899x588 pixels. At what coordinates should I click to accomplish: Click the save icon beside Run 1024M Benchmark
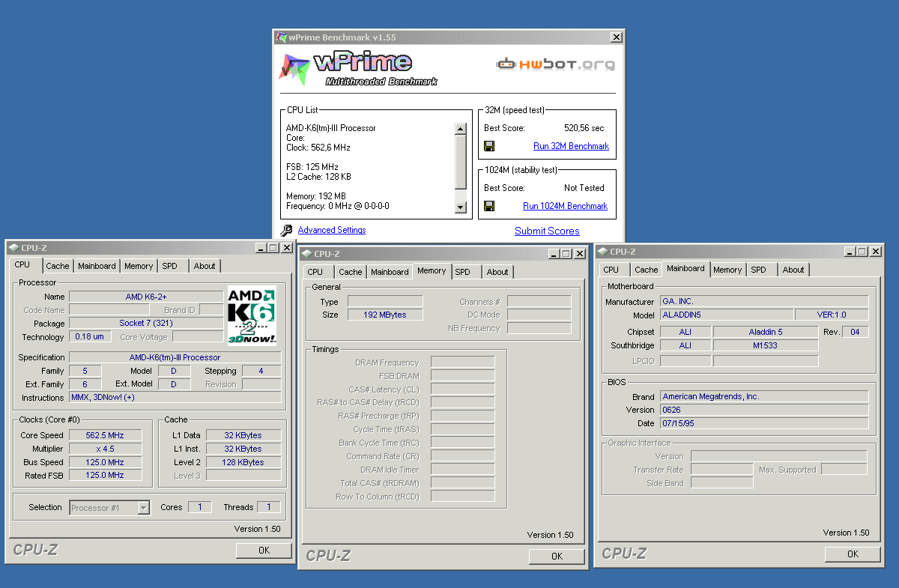tap(489, 206)
